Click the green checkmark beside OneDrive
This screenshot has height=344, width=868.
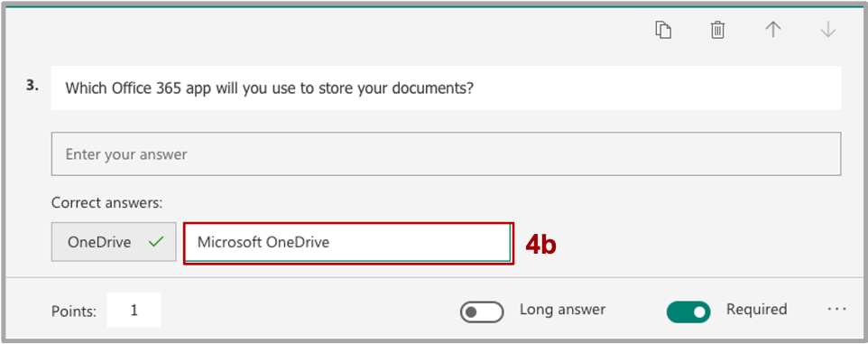point(157,241)
